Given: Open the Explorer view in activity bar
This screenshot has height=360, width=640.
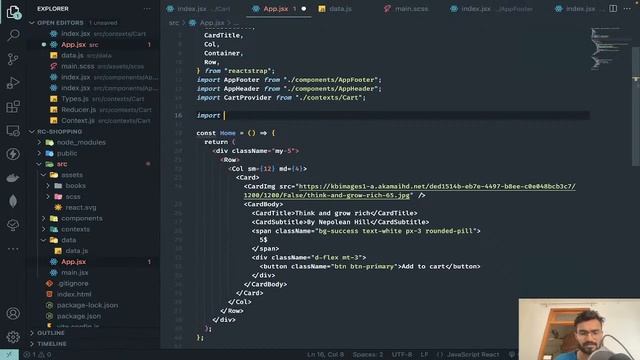Looking at the screenshot, I should coord(13,12).
